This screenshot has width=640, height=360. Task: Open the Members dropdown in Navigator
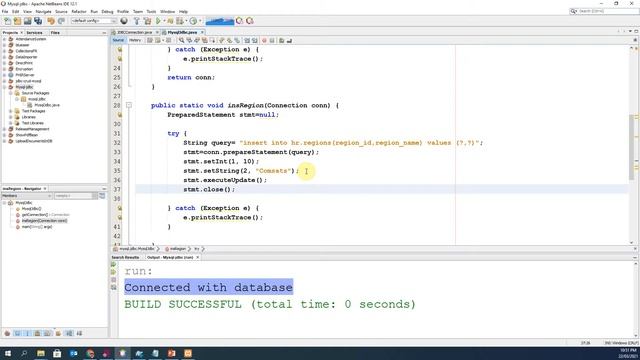coord(27,196)
